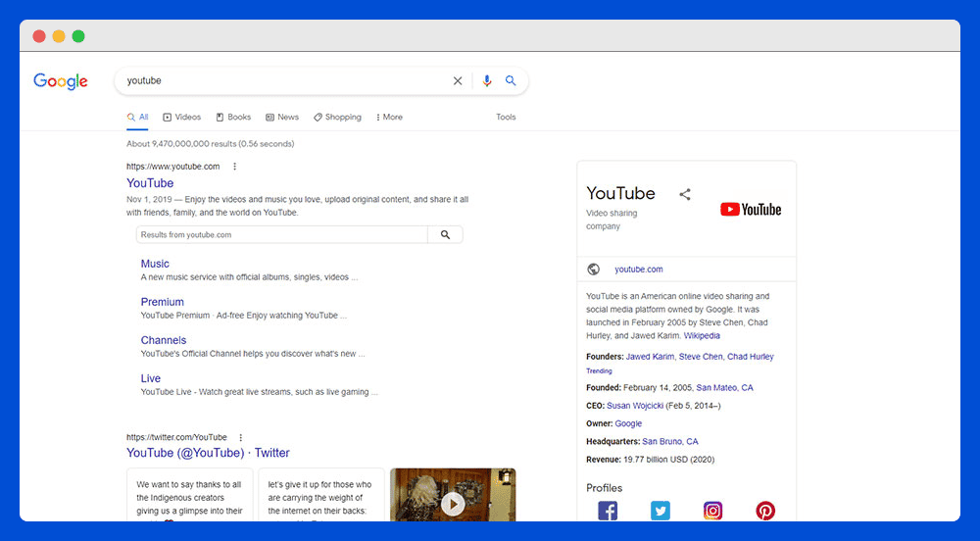Open the Channels sitelink
The image size is (980, 541).
coord(163,340)
